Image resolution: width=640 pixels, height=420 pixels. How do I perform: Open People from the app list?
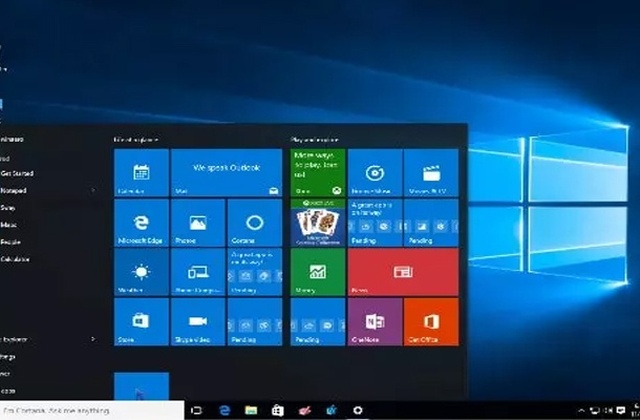point(11,242)
